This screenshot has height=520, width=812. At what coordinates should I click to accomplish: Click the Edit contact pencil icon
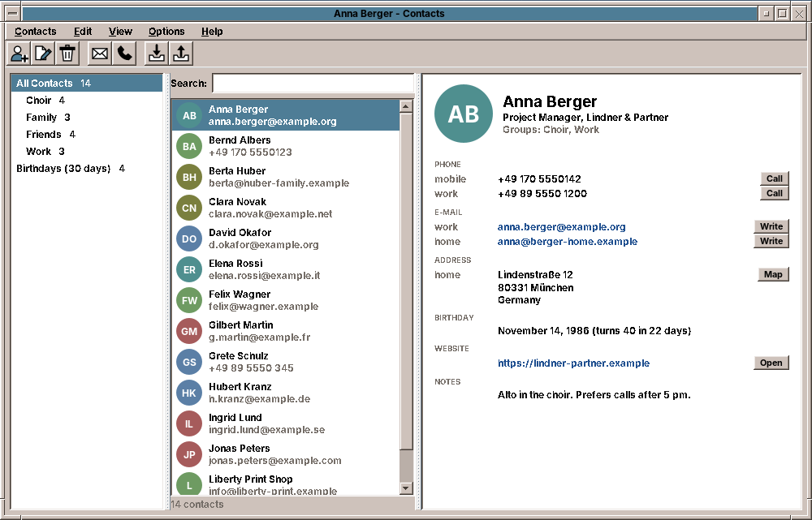click(x=43, y=54)
